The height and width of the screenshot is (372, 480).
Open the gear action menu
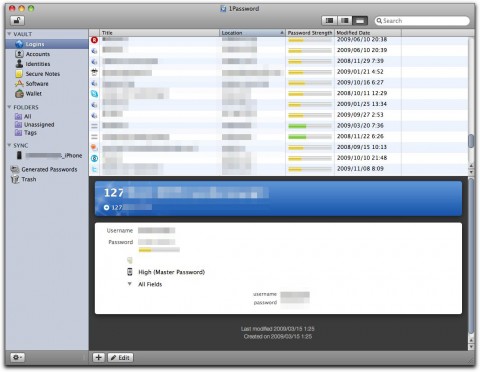[x=17, y=357]
